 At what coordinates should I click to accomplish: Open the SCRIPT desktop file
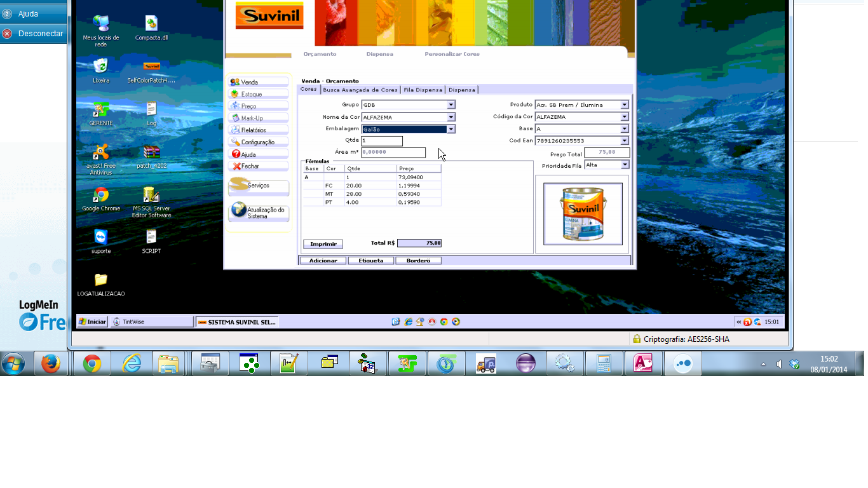point(151,241)
